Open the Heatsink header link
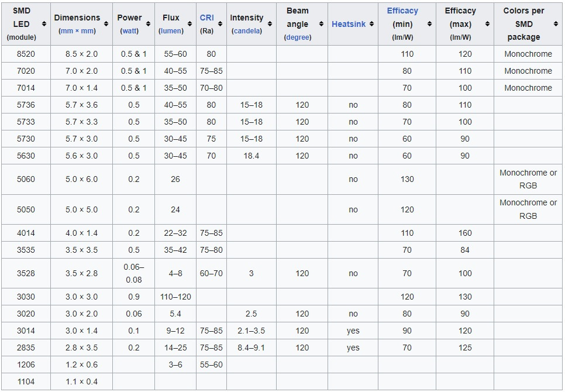 pos(349,24)
